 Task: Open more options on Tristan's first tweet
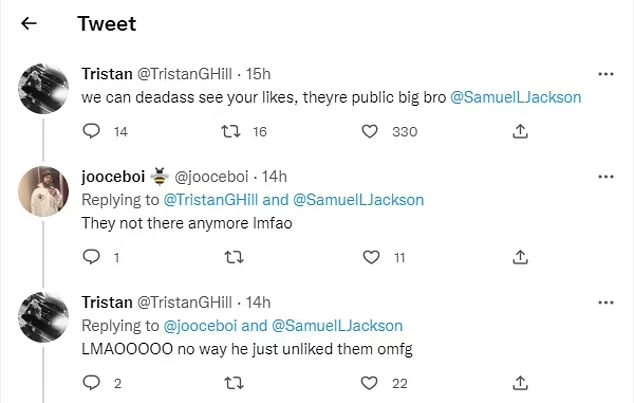[x=605, y=75]
